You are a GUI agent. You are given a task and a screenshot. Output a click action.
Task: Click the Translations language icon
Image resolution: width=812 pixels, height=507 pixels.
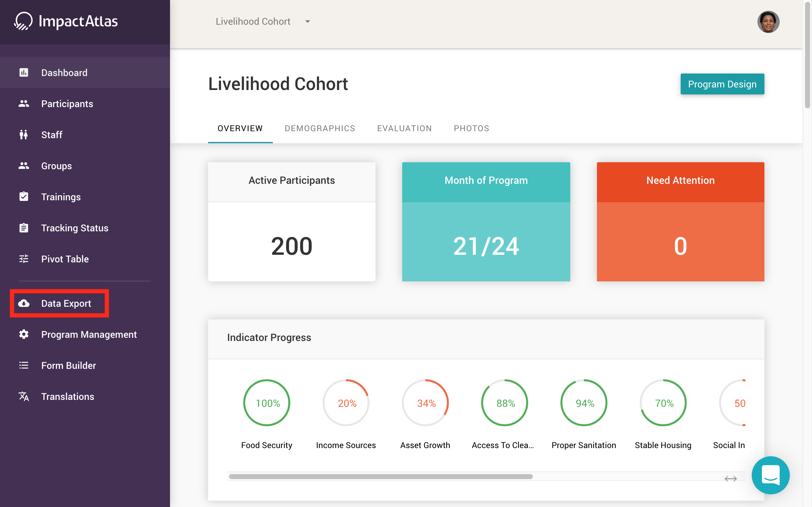(x=23, y=396)
